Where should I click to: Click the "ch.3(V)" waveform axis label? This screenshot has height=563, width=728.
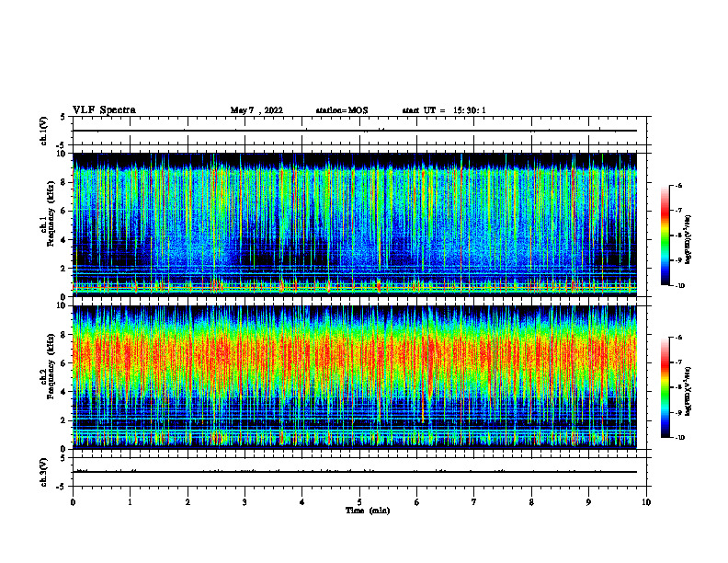pyautogui.click(x=44, y=472)
